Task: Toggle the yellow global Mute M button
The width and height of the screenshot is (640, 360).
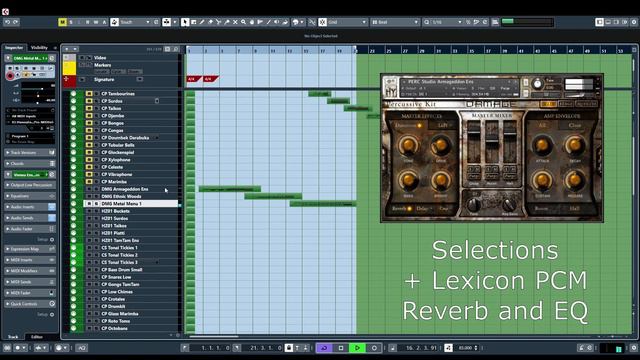Action: point(62,22)
